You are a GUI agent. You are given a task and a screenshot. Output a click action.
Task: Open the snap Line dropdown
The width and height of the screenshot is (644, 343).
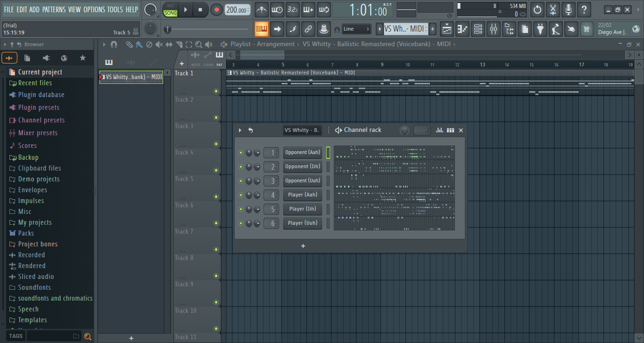356,29
